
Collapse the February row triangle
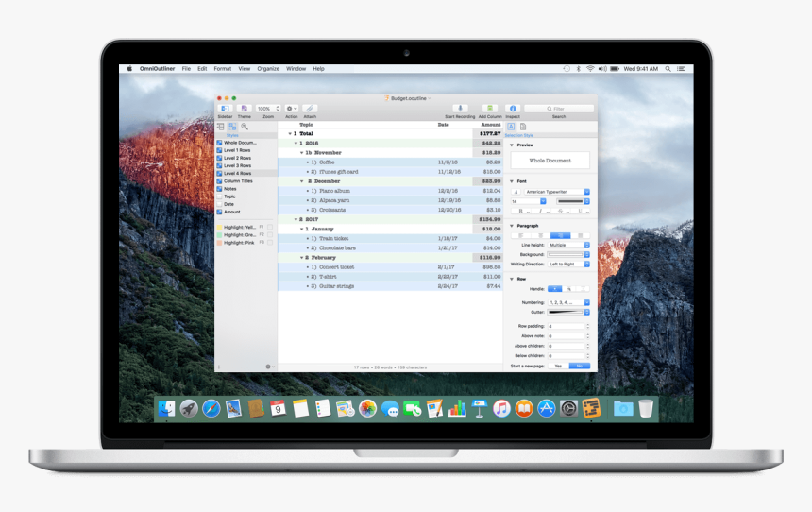click(x=301, y=258)
